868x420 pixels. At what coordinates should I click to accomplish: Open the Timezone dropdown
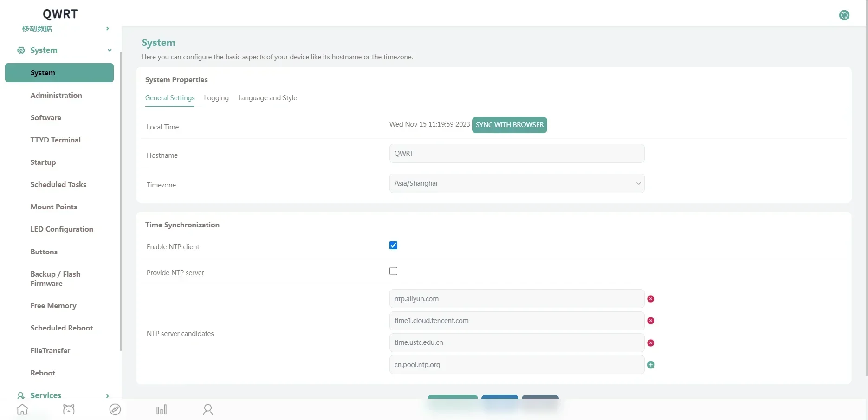pyautogui.click(x=517, y=183)
